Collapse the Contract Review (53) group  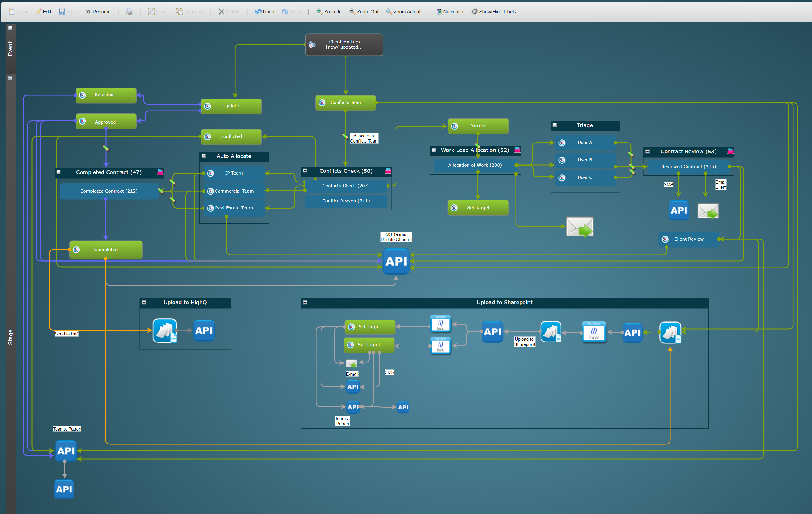click(648, 152)
